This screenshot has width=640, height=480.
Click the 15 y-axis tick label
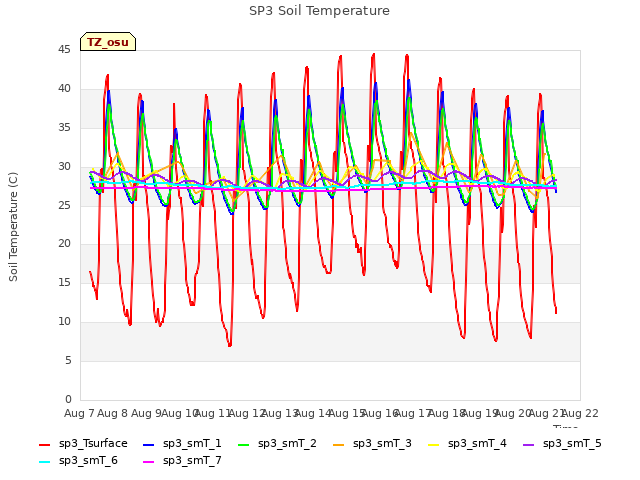tap(64, 282)
